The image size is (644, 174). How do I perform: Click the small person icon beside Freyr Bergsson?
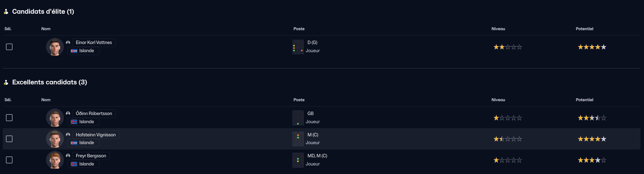pyautogui.click(x=68, y=156)
